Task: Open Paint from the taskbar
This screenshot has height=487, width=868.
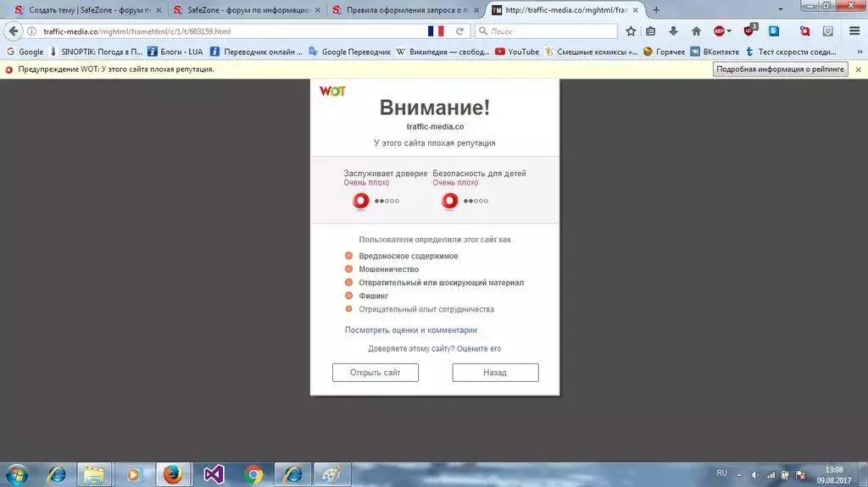Action: pyautogui.click(x=332, y=475)
